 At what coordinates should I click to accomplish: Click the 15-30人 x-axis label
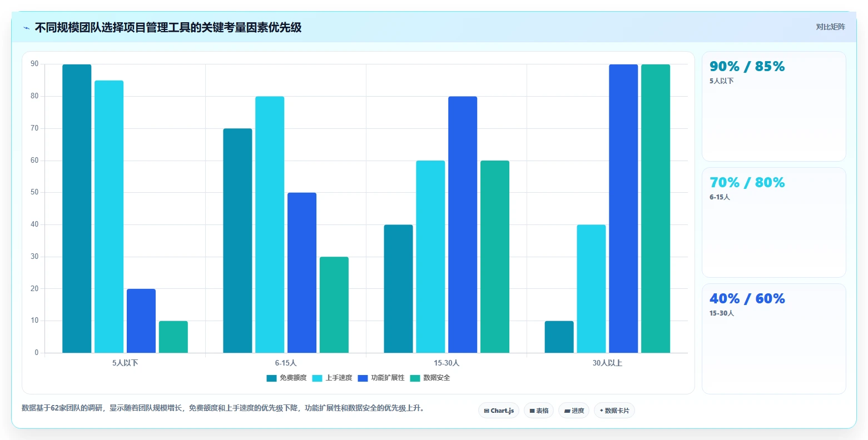pyautogui.click(x=447, y=363)
